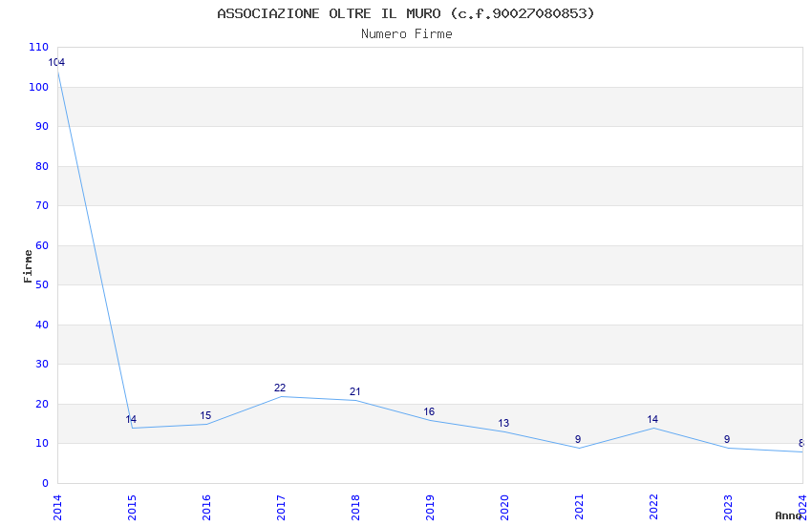This screenshot has height=525, width=812.
Task: Click the y-axis tick value 30
Action: pos(42,364)
